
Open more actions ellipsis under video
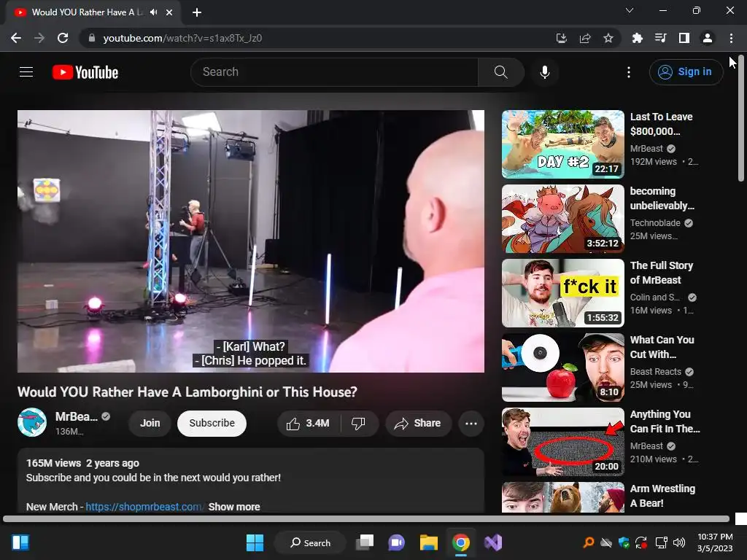point(471,424)
